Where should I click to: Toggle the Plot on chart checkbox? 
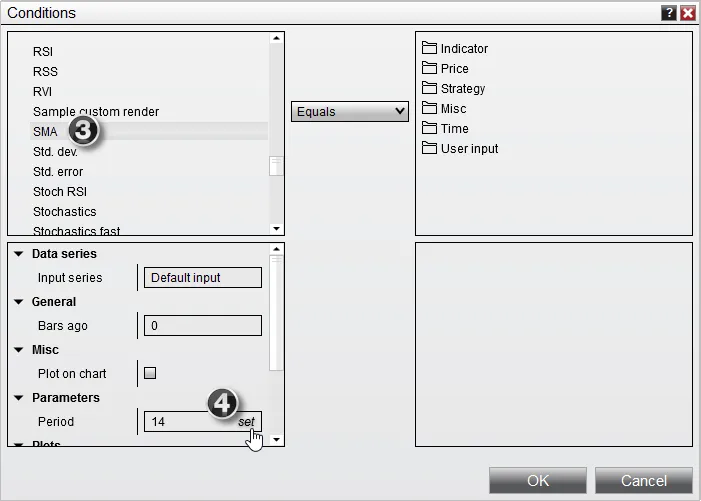(x=150, y=373)
